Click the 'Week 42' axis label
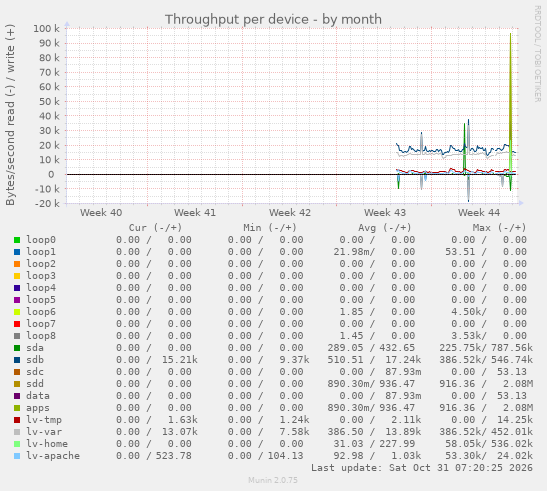 coord(290,213)
